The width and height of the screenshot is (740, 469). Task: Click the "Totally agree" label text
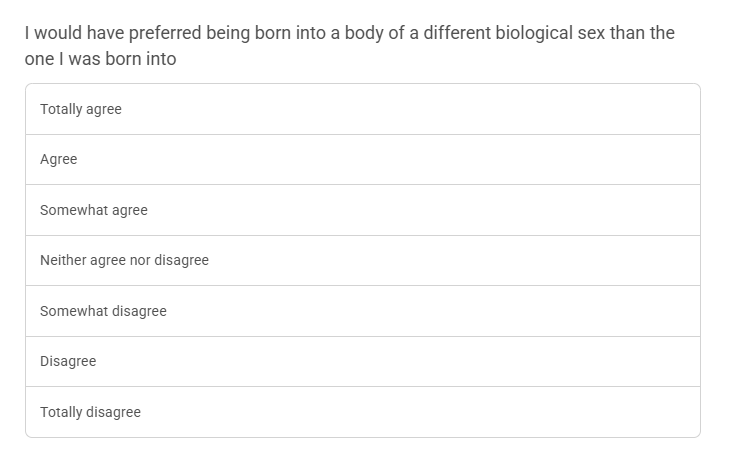(x=81, y=109)
